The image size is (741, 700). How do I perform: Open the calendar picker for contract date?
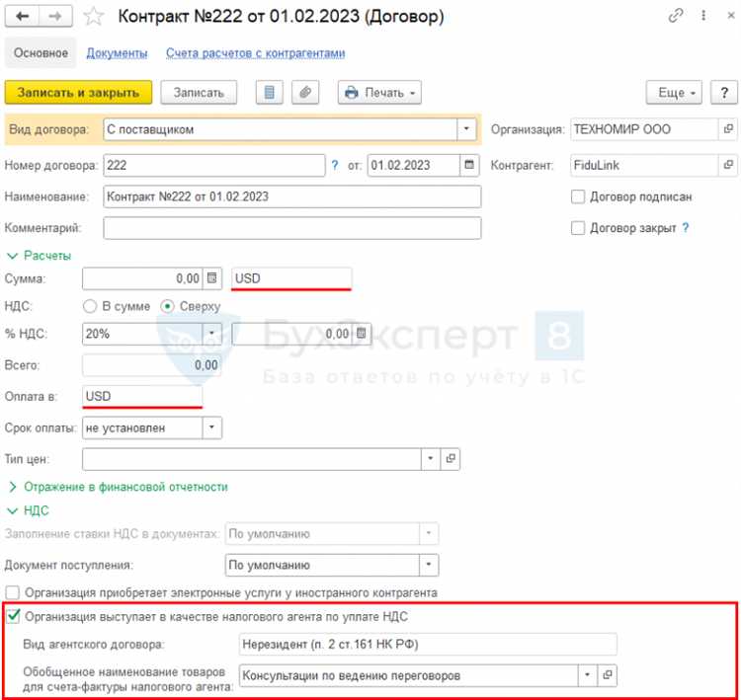pos(469,165)
